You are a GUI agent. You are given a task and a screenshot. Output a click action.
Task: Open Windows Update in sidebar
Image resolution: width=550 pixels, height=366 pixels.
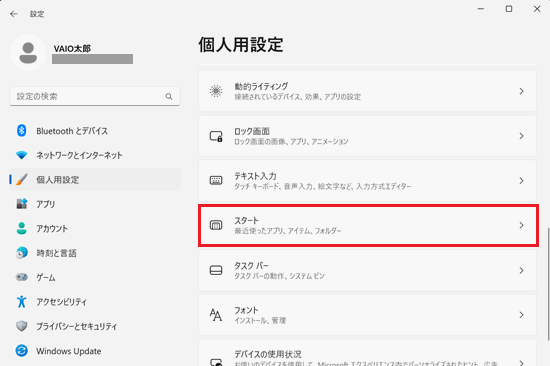tap(95, 351)
